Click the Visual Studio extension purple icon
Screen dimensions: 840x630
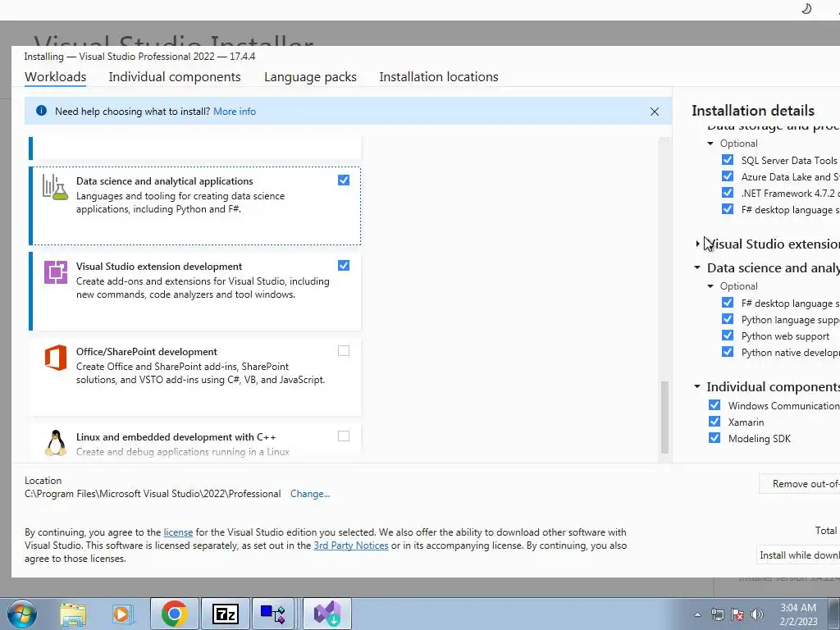click(x=56, y=272)
